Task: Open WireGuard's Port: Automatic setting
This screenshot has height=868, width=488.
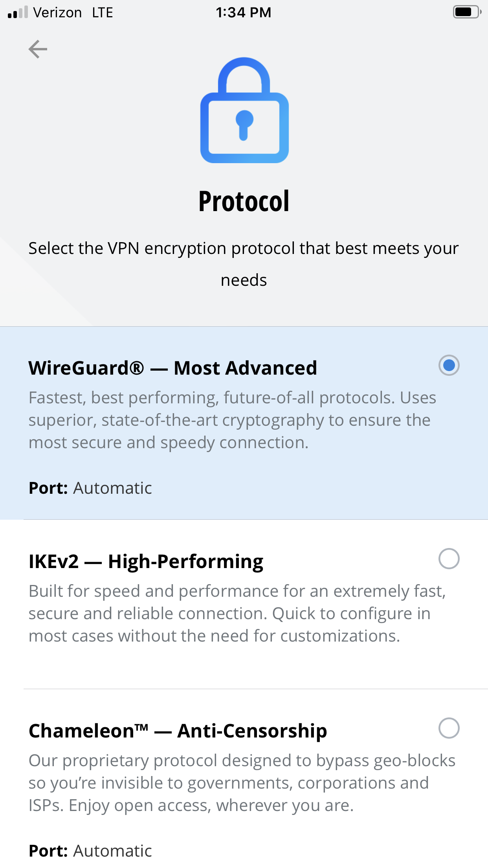Action: point(90,488)
